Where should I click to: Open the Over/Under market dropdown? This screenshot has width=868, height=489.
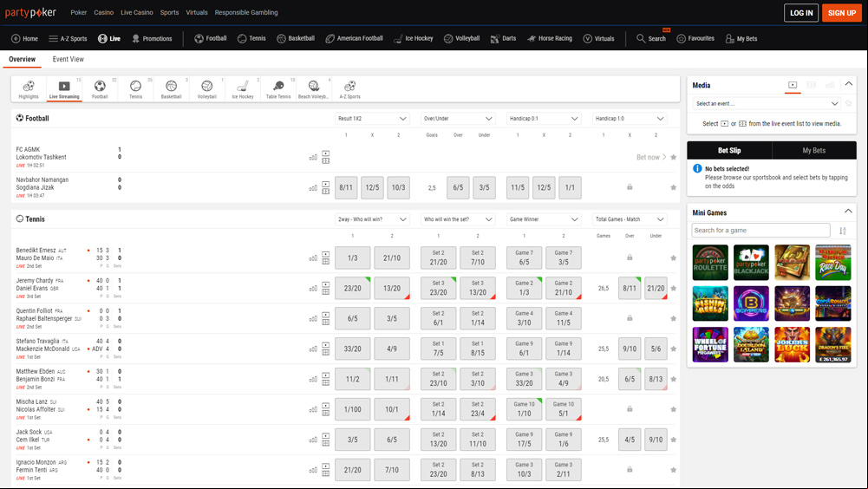pos(458,119)
